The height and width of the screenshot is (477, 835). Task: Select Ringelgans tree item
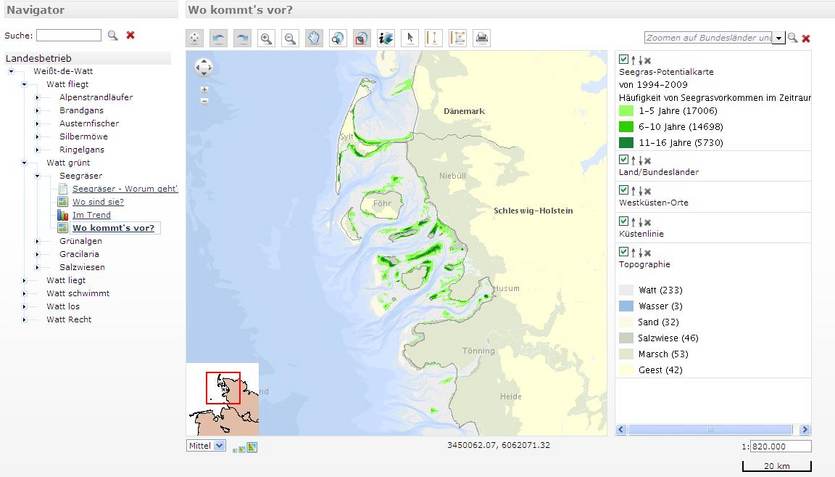point(81,150)
